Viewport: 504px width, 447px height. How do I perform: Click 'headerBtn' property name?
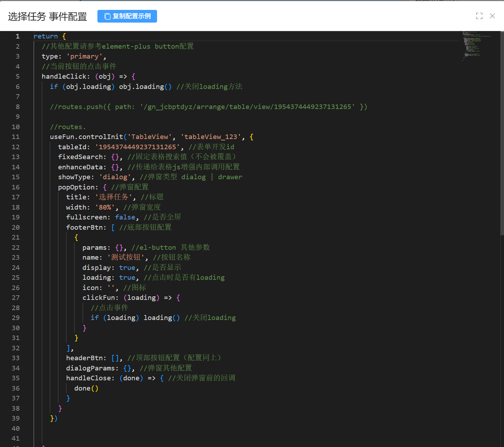coord(84,358)
